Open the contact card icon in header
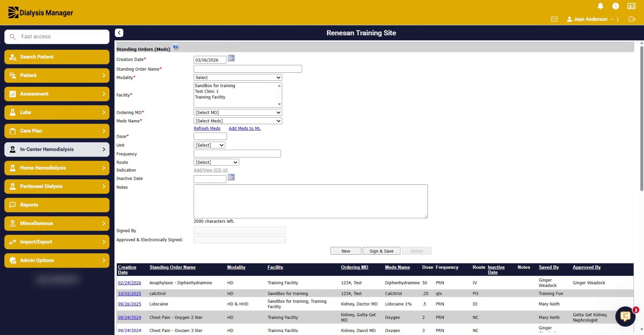Viewport: 644px width, 335px height. click(x=631, y=6)
